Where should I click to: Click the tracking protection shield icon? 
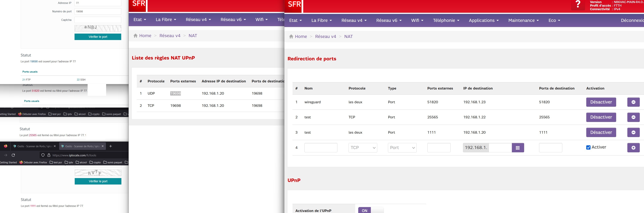click(43, 155)
